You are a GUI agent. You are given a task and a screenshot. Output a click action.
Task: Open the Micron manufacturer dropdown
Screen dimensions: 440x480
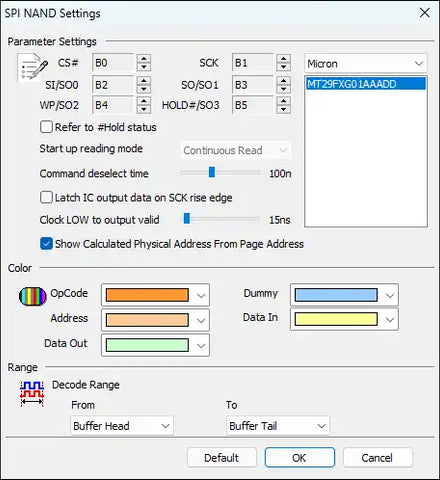pos(365,63)
